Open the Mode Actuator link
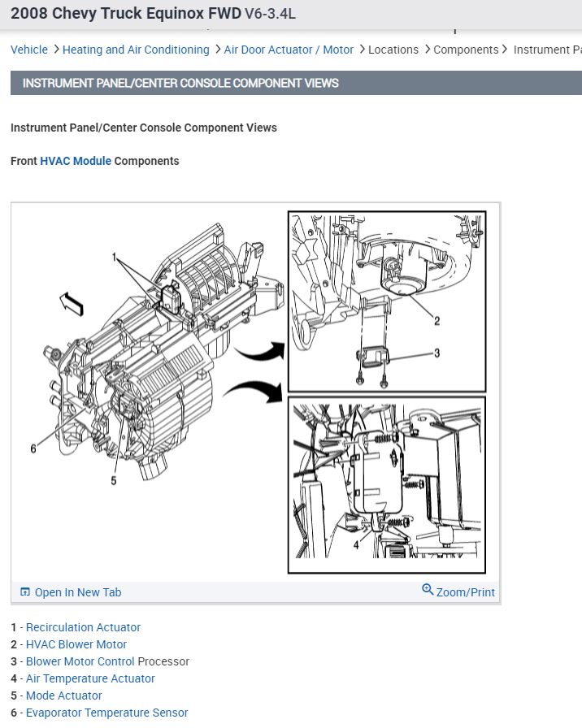Image resolution: width=582 pixels, height=728 pixels. (63, 695)
